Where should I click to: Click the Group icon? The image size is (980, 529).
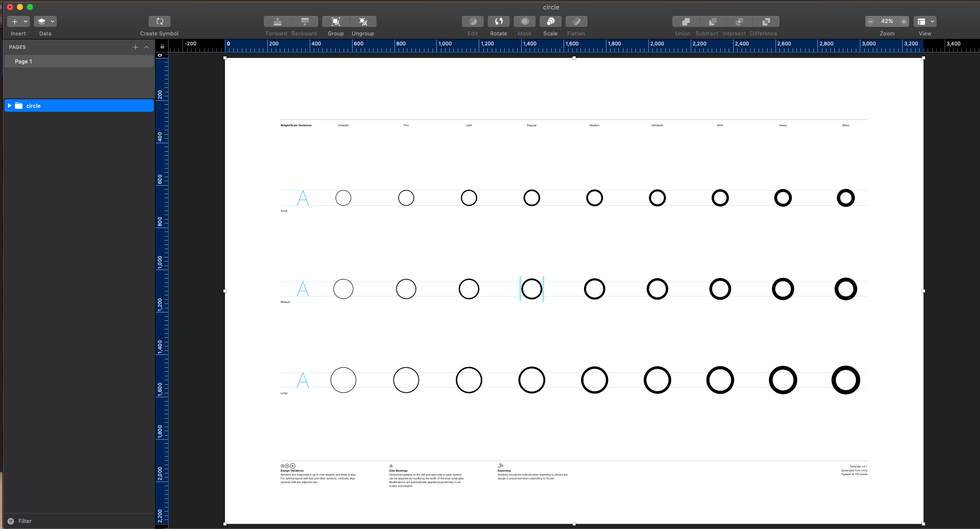[x=336, y=21]
